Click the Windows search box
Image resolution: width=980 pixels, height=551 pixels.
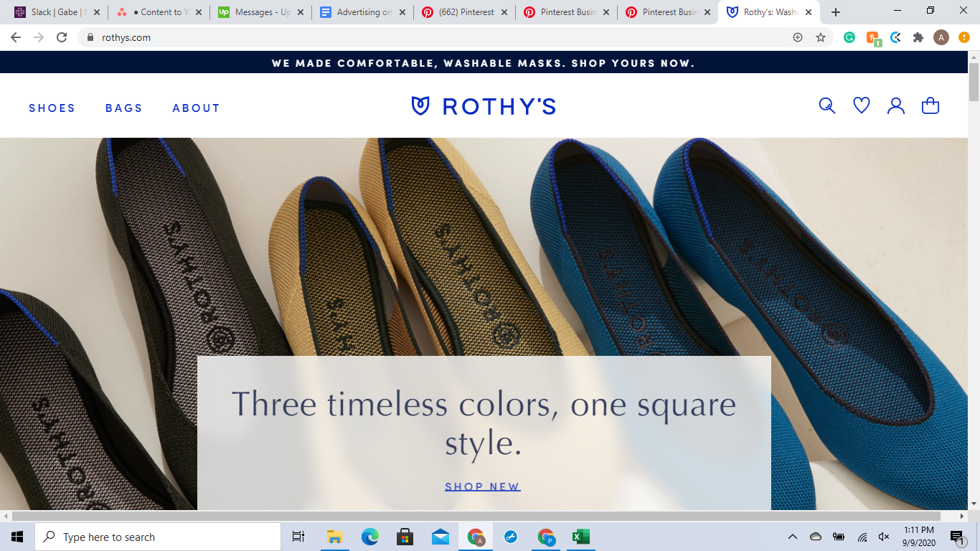point(158,537)
